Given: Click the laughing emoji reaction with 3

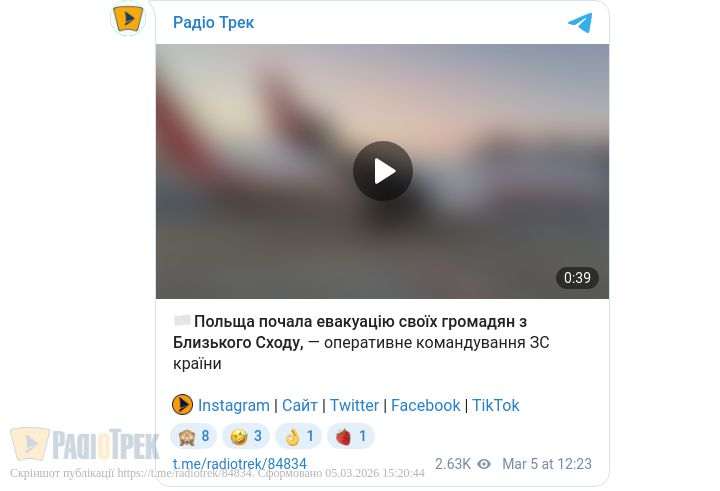Looking at the screenshot, I should point(246,436).
